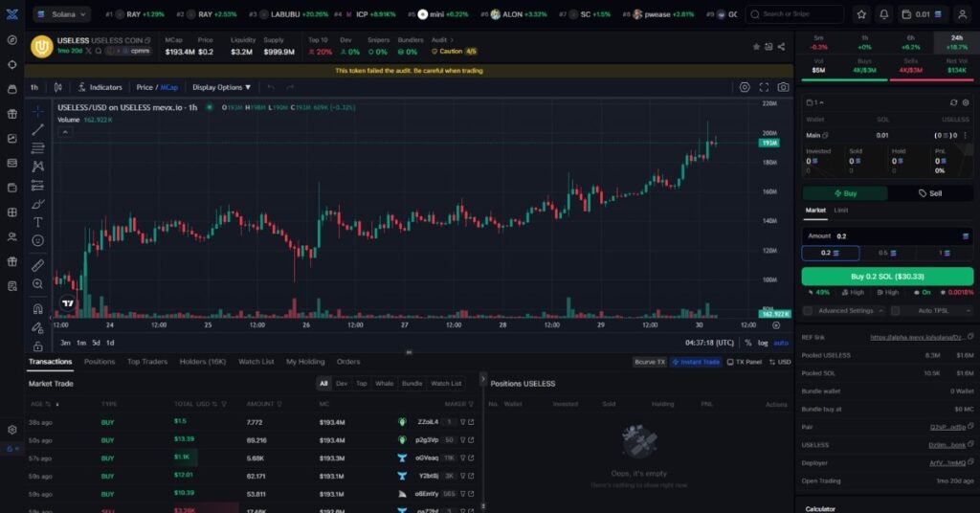Screen dimensions: 980x513
Task: Open the Holders (16K) tab
Action: coord(203,362)
